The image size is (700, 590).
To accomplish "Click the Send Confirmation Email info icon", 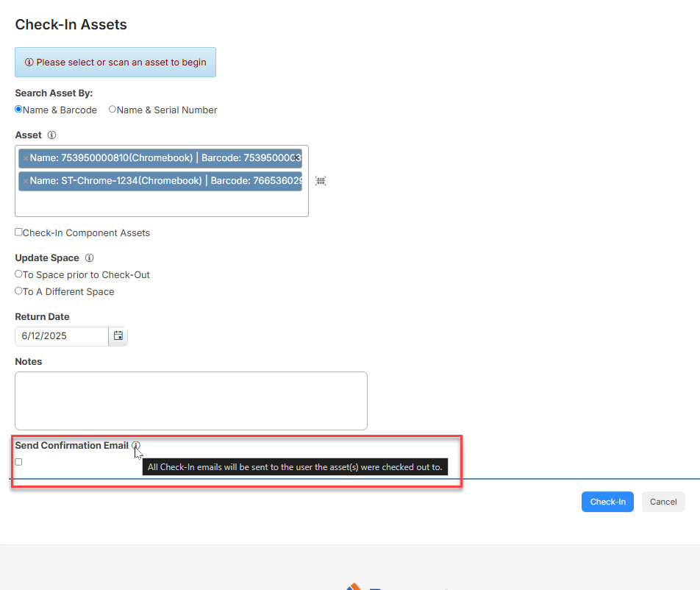I will (x=135, y=445).
